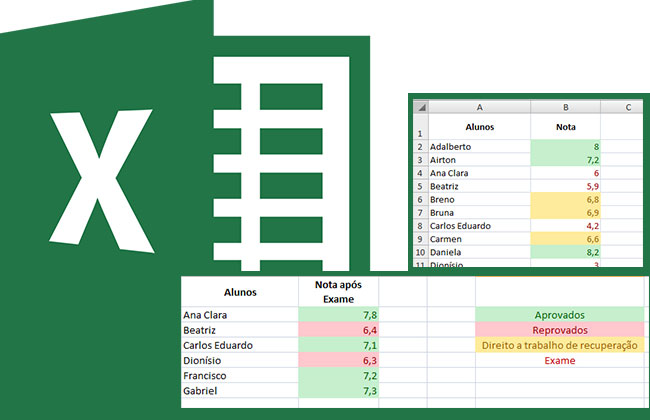Select column C header
This screenshot has height=420, width=650.
(622, 107)
